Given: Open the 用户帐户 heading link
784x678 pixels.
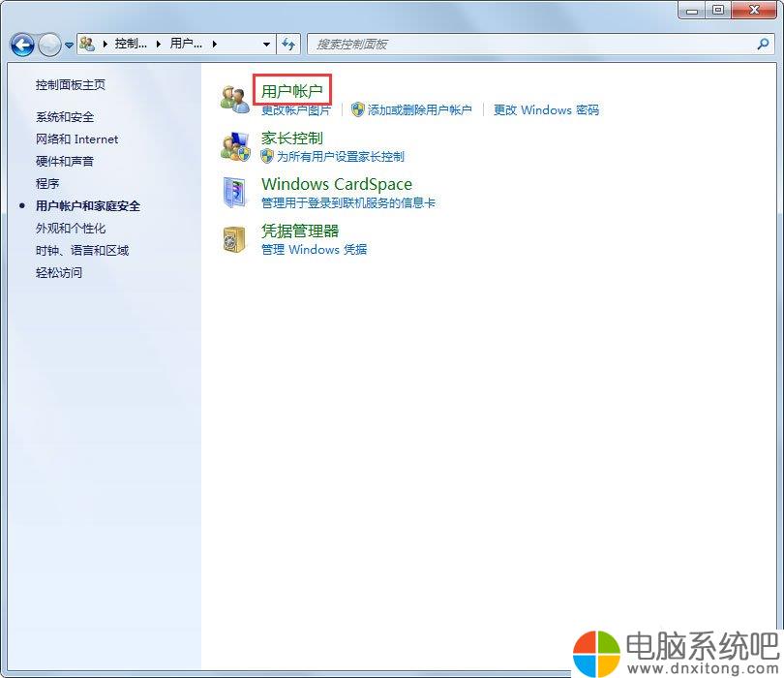Looking at the screenshot, I should click(292, 91).
